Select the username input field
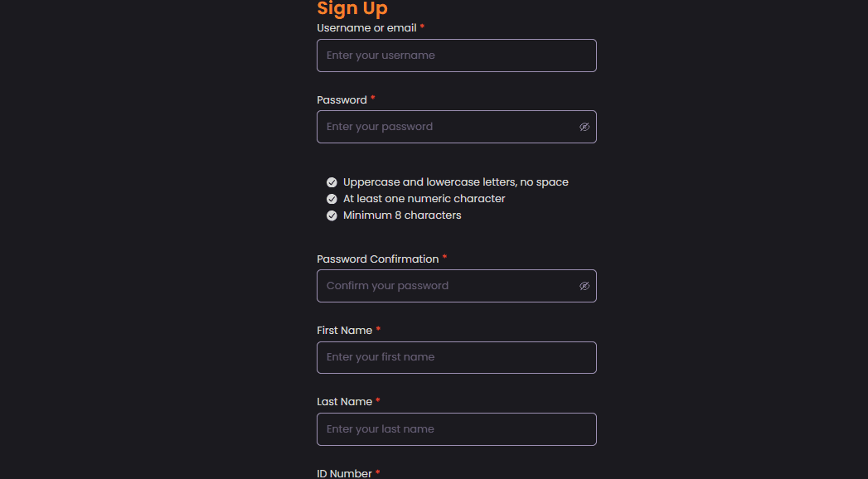868x479 pixels. [x=456, y=55]
